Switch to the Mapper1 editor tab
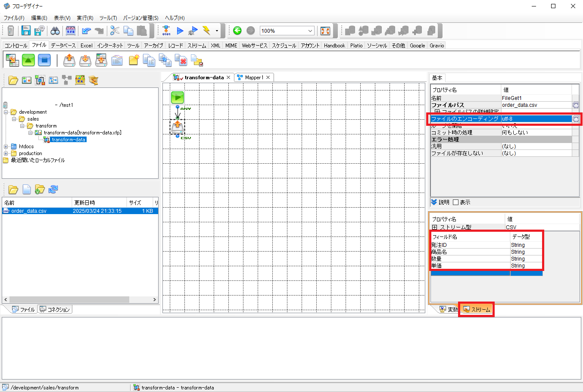 click(x=254, y=78)
